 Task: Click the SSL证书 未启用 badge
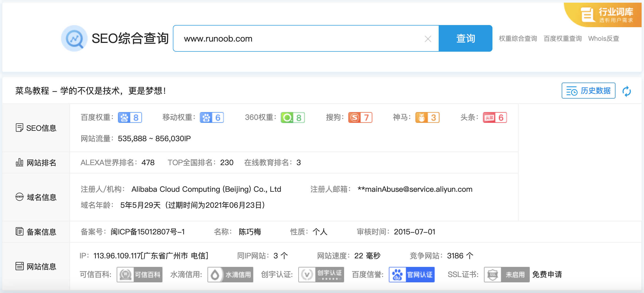507,275
